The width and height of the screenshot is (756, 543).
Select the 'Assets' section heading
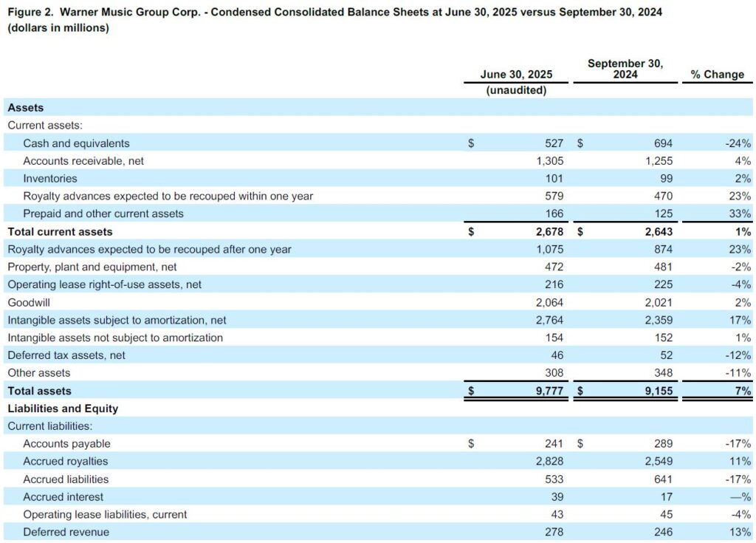26,108
